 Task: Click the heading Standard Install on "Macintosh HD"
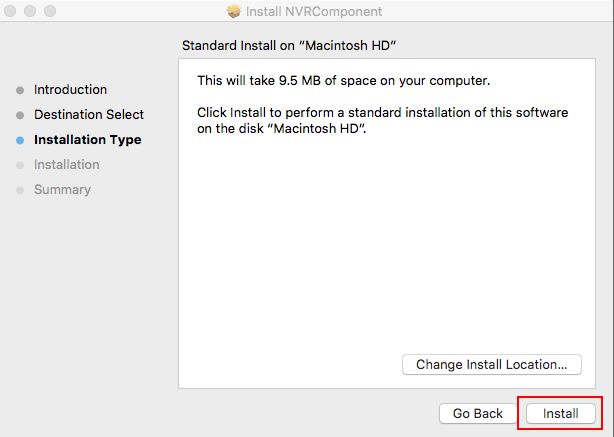tap(289, 45)
